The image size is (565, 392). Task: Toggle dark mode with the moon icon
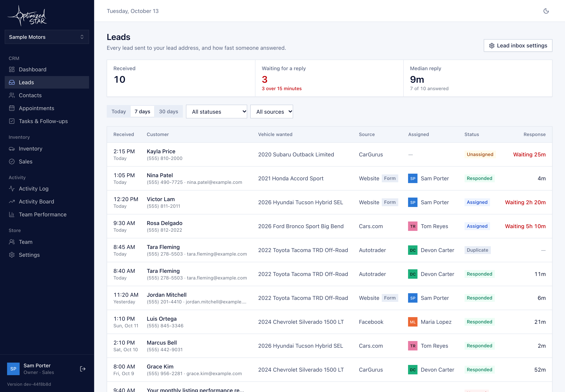[x=546, y=11]
